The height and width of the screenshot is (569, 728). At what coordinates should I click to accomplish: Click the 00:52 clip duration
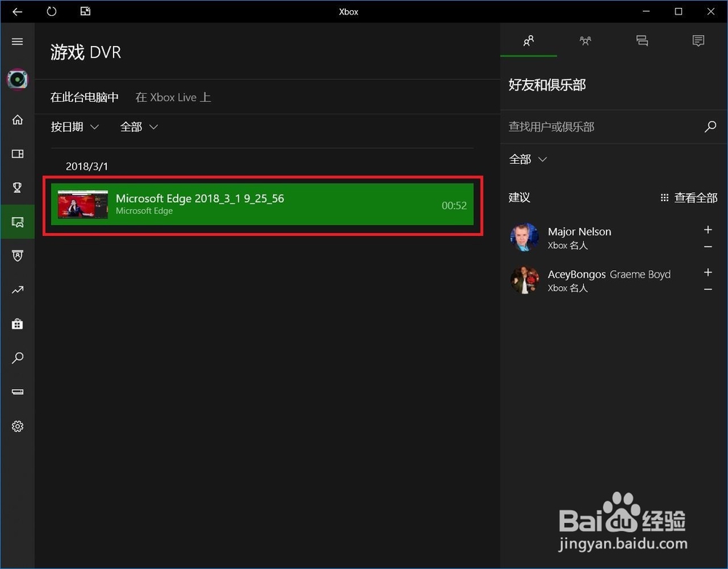click(454, 205)
